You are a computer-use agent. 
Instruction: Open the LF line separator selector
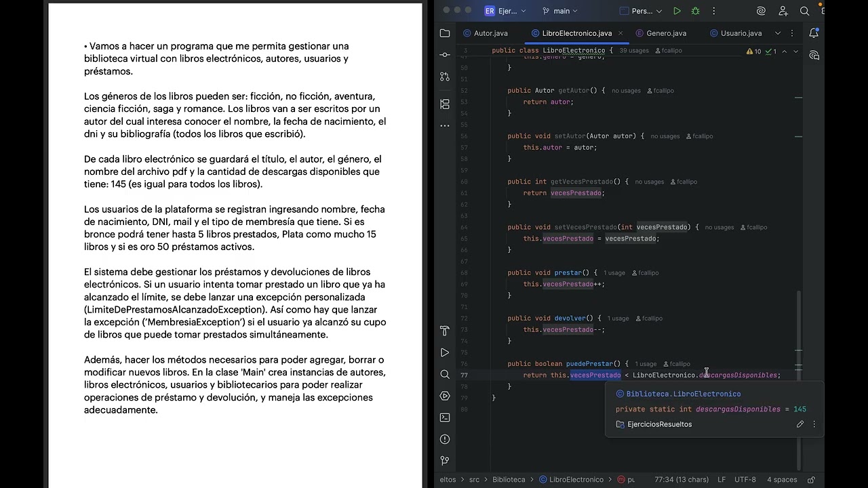click(x=722, y=479)
